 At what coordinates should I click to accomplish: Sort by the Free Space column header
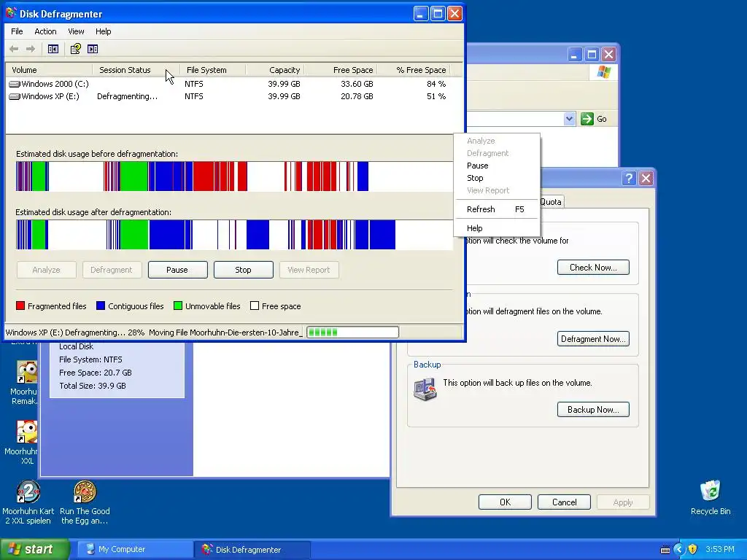point(340,70)
